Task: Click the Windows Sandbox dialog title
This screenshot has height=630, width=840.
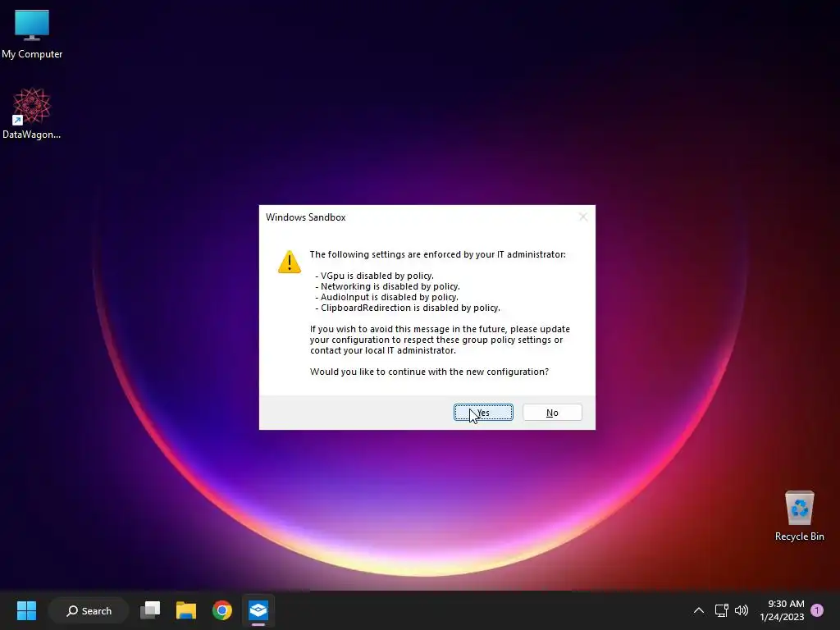Action: coord(305,217)
